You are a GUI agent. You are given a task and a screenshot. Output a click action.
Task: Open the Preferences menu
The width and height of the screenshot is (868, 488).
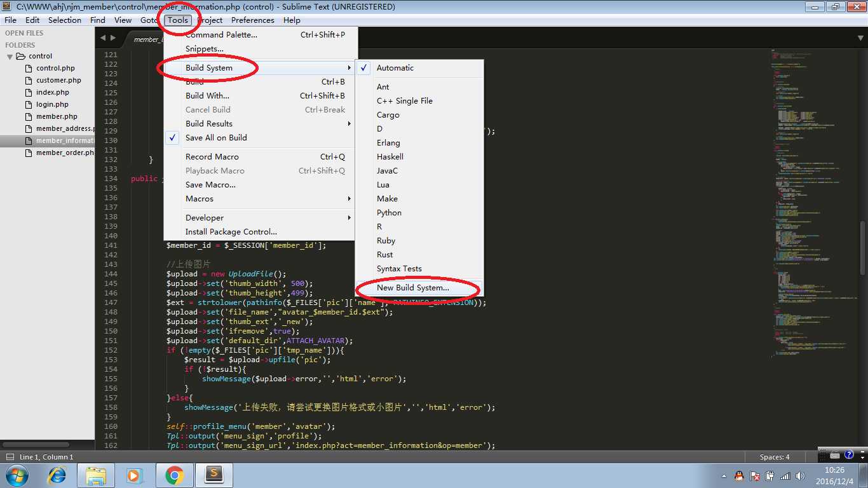[253, 20]
